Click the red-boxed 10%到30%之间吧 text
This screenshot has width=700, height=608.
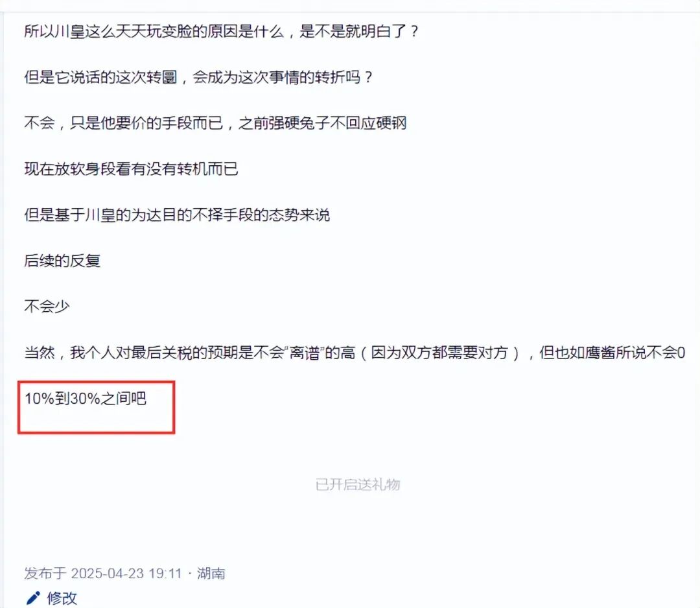86,398
